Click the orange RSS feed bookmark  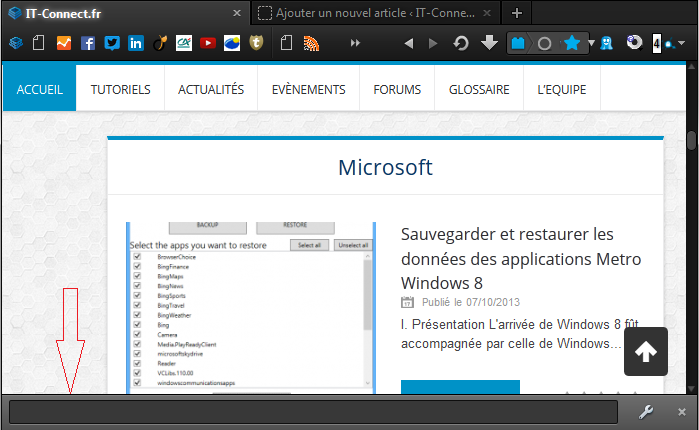[x=311, y=43]
